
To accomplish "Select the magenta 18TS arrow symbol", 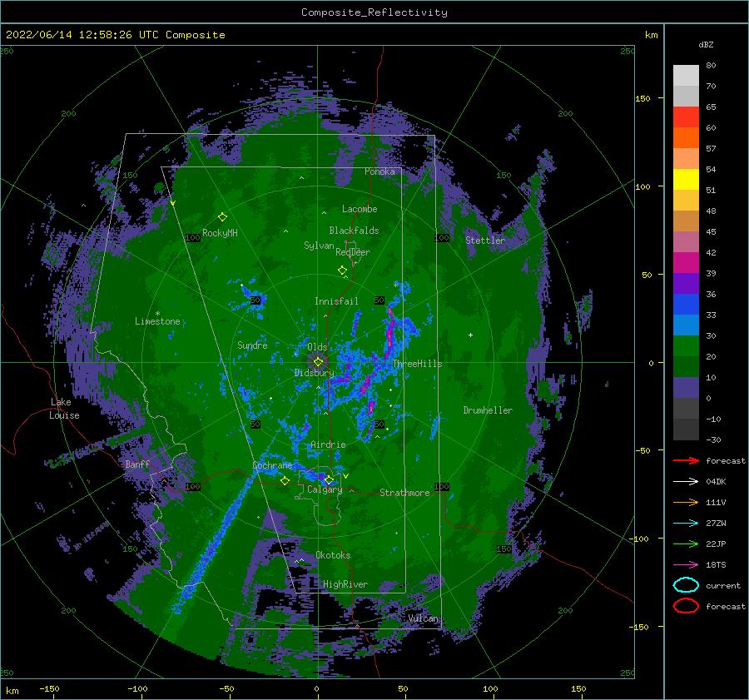I will [686, 565].
